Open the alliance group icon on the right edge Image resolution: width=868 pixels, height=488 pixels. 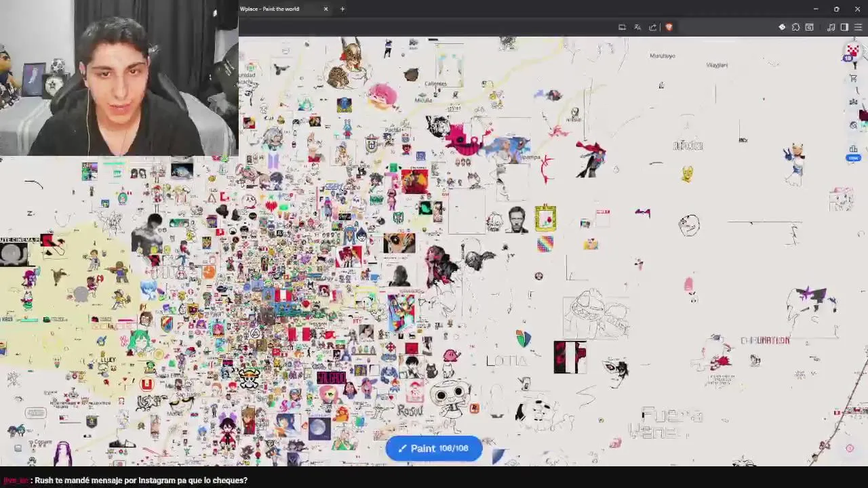click(853, 102)
